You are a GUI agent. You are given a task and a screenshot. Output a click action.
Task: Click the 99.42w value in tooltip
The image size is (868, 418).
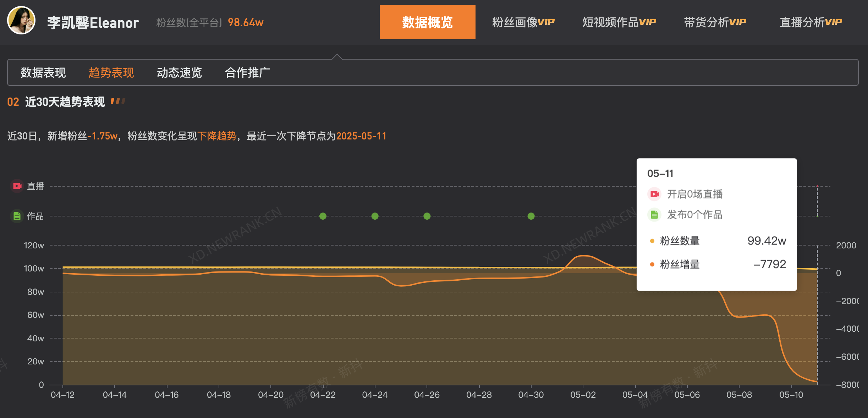(x=767, y=241)
